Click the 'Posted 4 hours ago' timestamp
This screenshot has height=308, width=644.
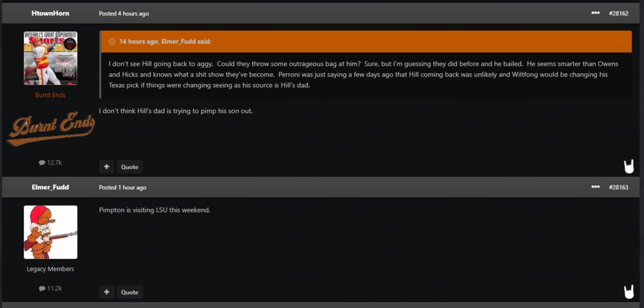(x=124, y=14)
